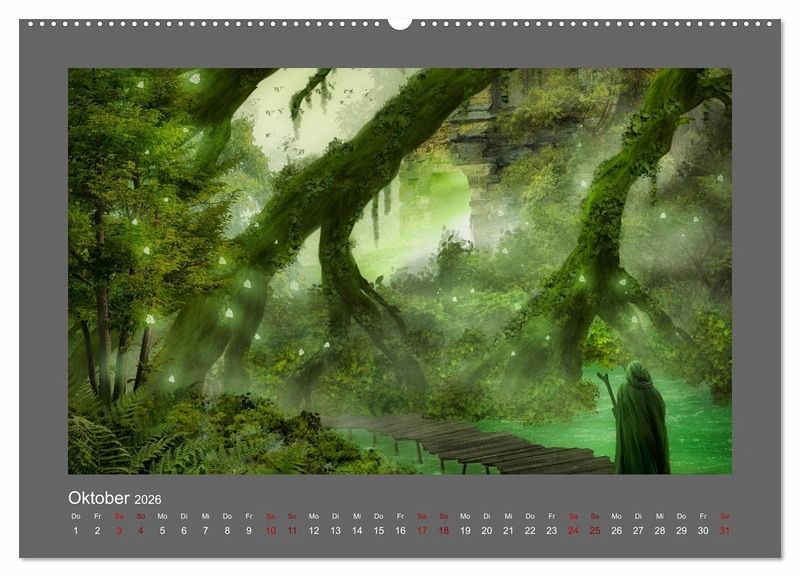Click date 7 under Mi

[x=206, y=531]
